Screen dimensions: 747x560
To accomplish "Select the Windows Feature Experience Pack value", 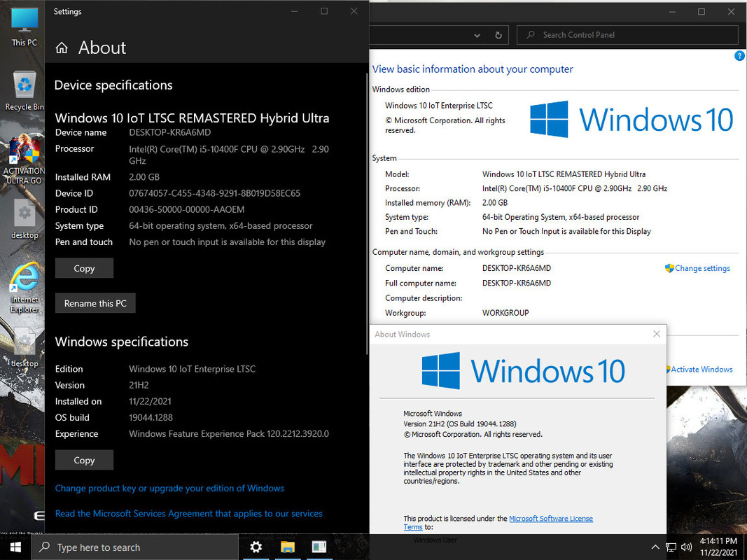I will click(x=229, y=434).
